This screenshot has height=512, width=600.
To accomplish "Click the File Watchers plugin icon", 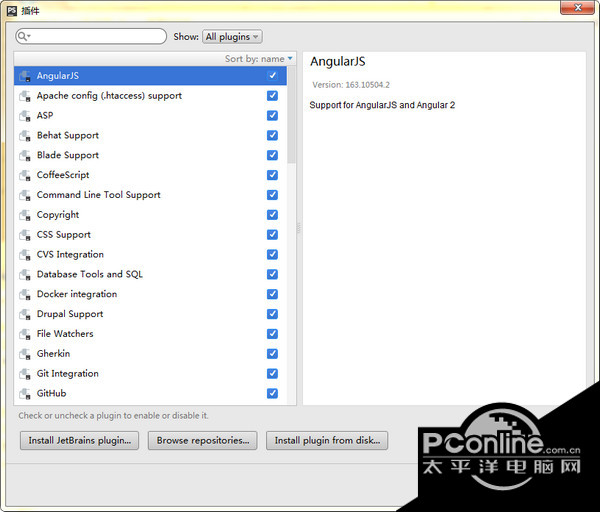I will [25, 334].
